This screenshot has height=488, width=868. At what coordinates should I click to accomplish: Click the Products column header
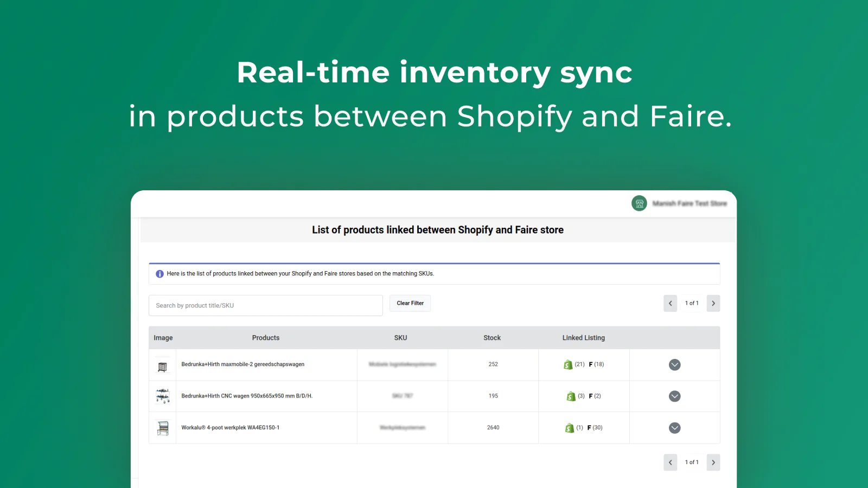tap(266, 338)
